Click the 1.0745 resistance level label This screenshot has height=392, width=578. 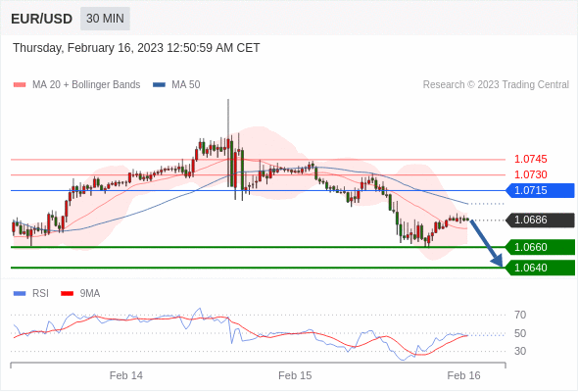pos(530,160)
